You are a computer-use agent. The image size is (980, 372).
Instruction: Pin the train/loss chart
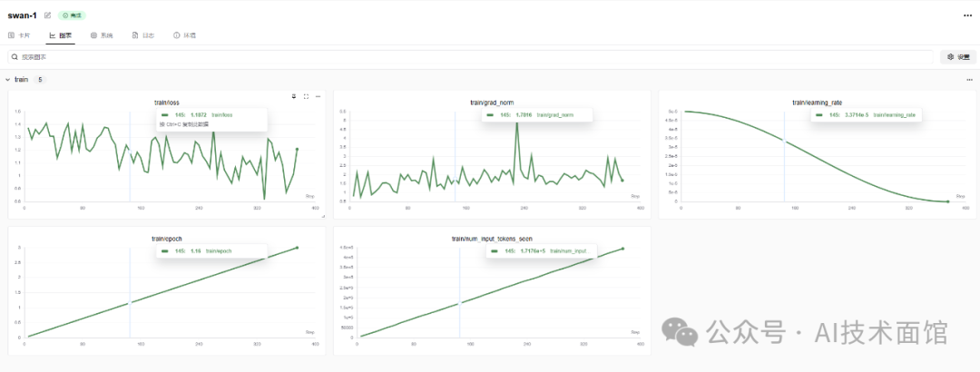pos(293,96)
